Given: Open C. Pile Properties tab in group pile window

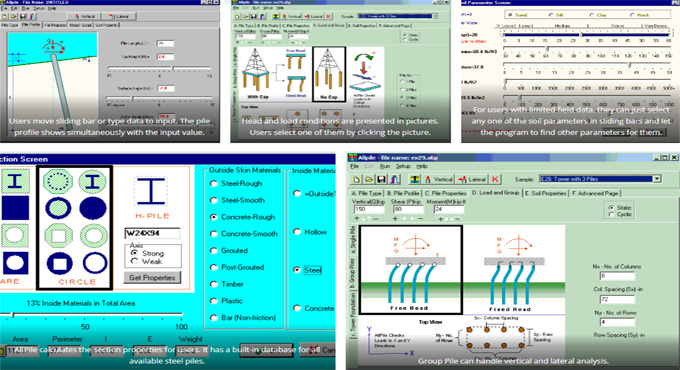Looking at the screenshot, I should pyautogui.click(x=445, y=193).
